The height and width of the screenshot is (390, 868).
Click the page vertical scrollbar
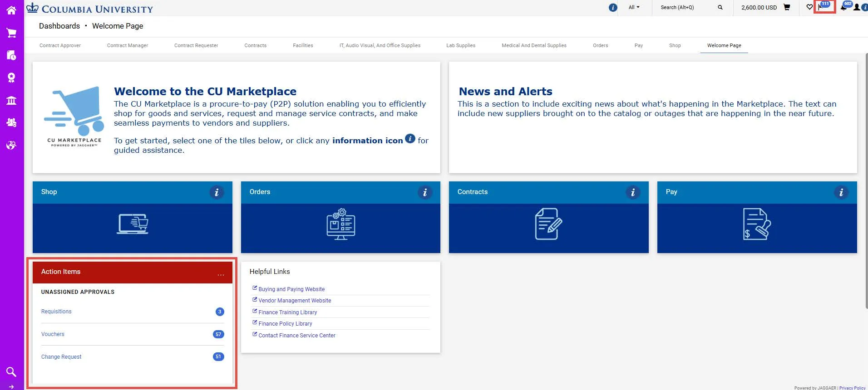(866, 181)
